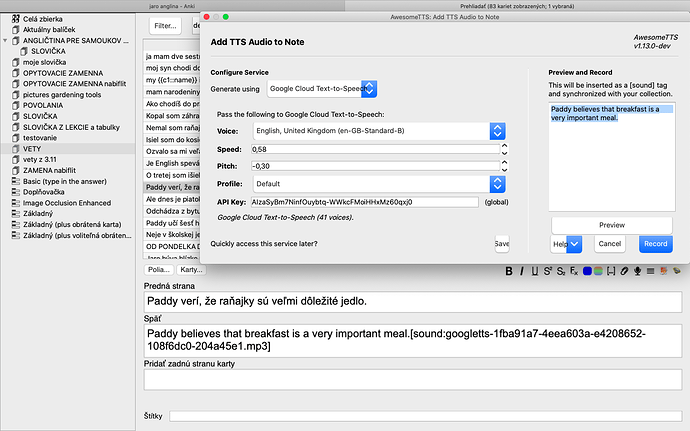Increase the Speed value with up arrow
The image size is (690, 431).
[x=504, y=146]
